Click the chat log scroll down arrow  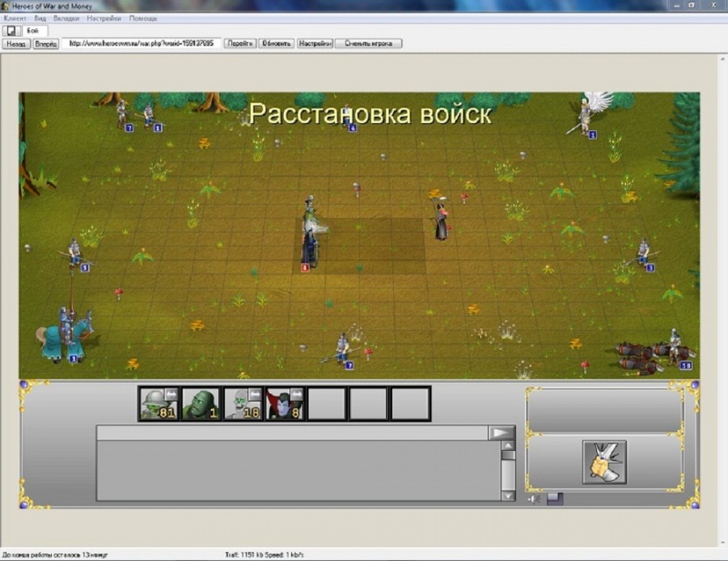point(509,496)
